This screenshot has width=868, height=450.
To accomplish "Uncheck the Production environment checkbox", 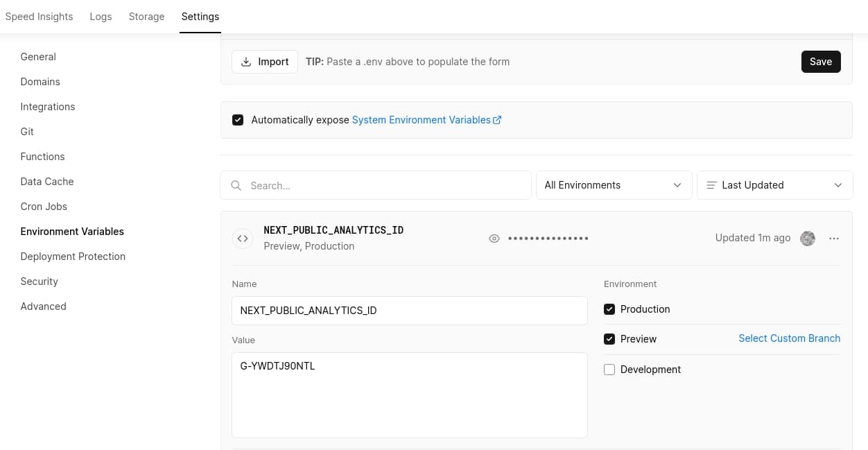I will 609,309.
